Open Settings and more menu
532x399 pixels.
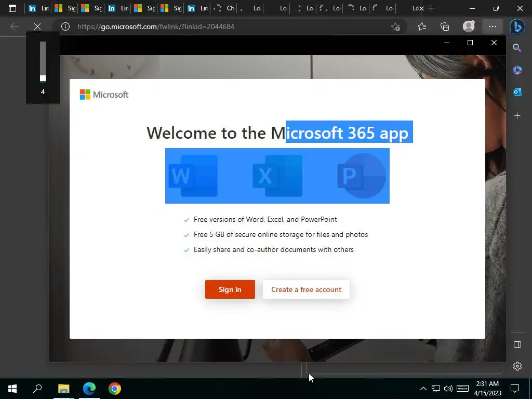click(x=493, y=26)
